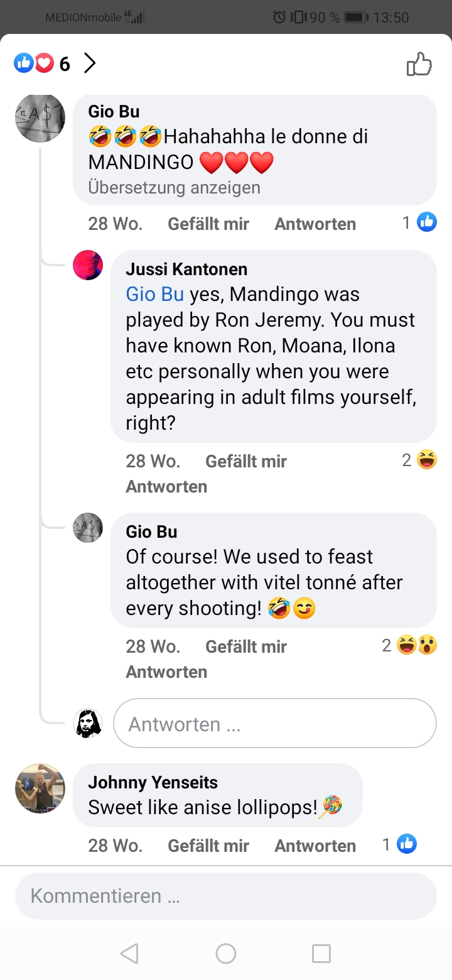This screenshot has height=980, width=452.
Task: Tap 'Antworten' under Jussi Kantonen's comment
Action: click(x=166, y=486)
